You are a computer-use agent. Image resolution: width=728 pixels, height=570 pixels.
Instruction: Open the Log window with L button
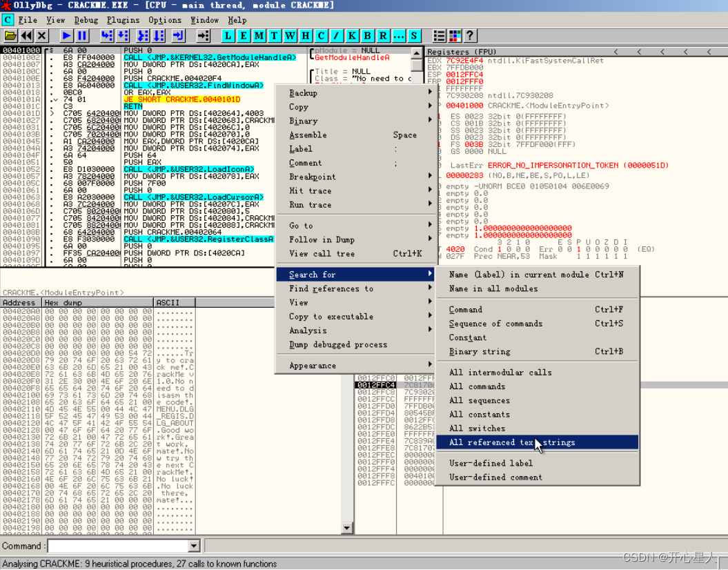228,36
